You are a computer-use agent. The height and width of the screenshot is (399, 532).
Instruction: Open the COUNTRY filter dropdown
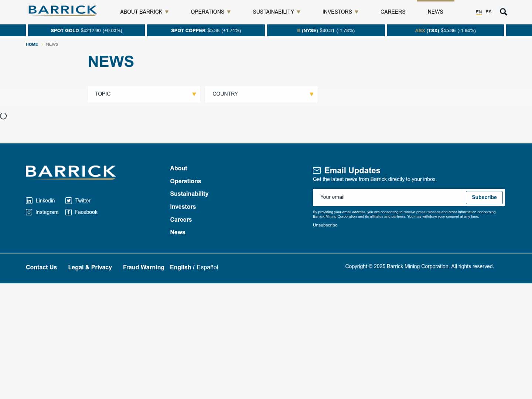(x=261, y=94)
